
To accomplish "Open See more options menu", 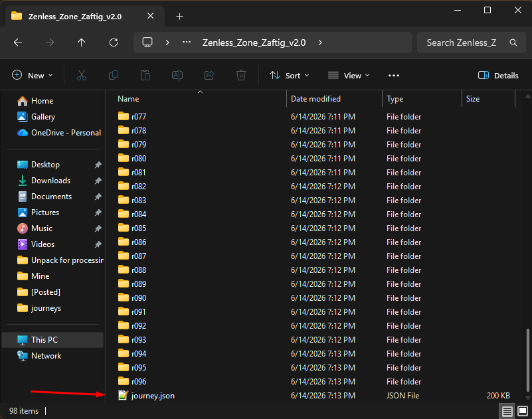I will (x=394, y=75).
